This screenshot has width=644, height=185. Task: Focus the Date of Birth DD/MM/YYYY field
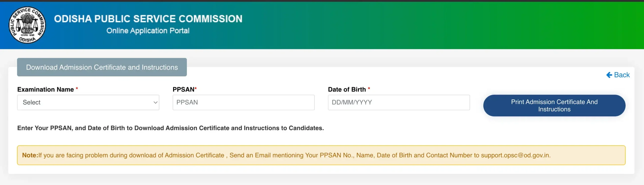399,102
